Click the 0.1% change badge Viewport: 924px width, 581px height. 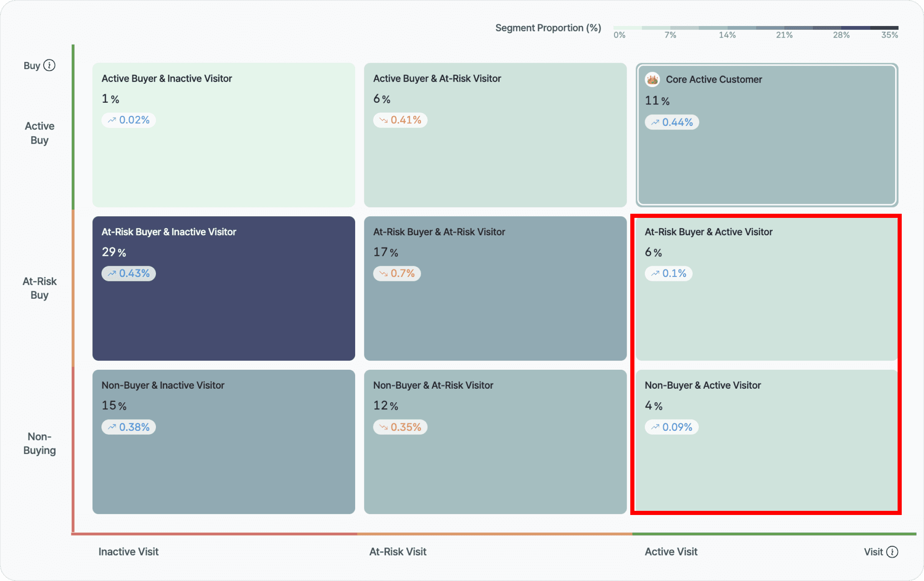coord(669,274)
